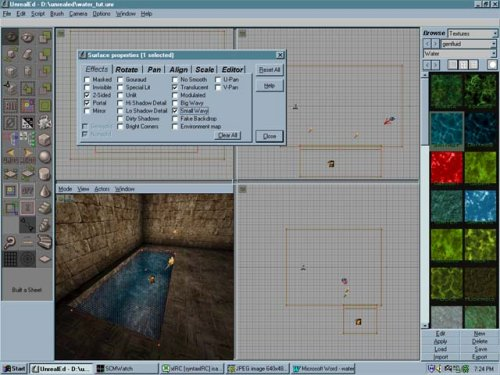Choose the magnifying glass zoom tool
Viewport: 500px width, 375px height.
(x=10, y=242)
